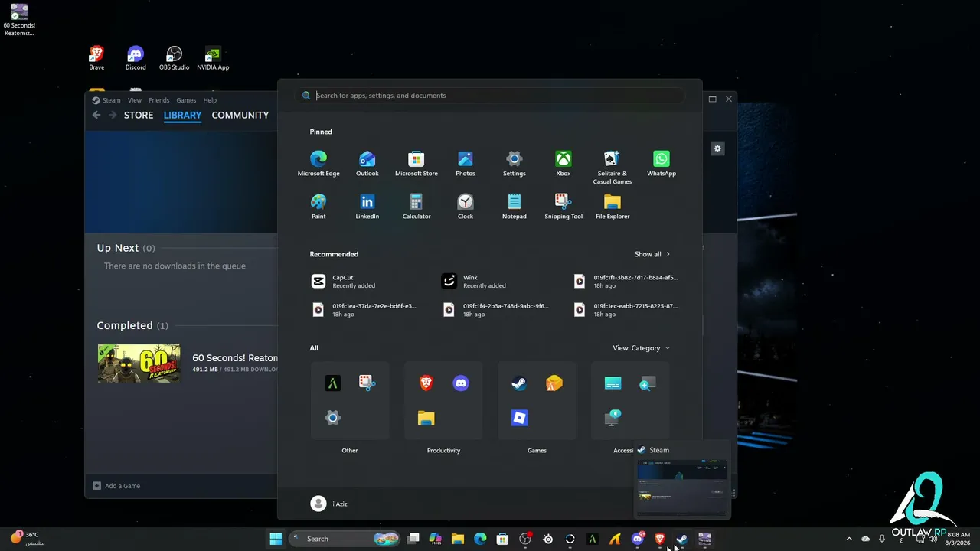This screenshot has width=980, height=551.
Task: Open Brave in the Productivity category
Action: tap(426, 383)
